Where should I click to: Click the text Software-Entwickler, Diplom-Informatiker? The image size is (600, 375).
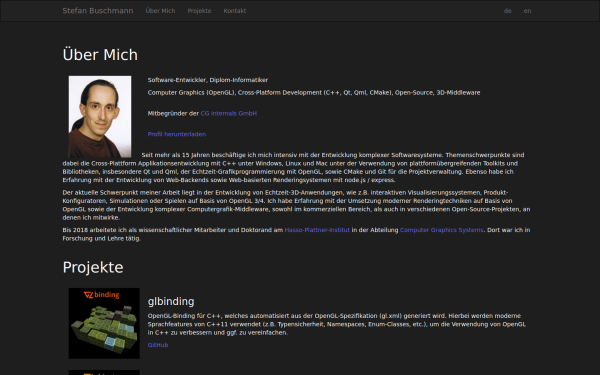(208, 80)
